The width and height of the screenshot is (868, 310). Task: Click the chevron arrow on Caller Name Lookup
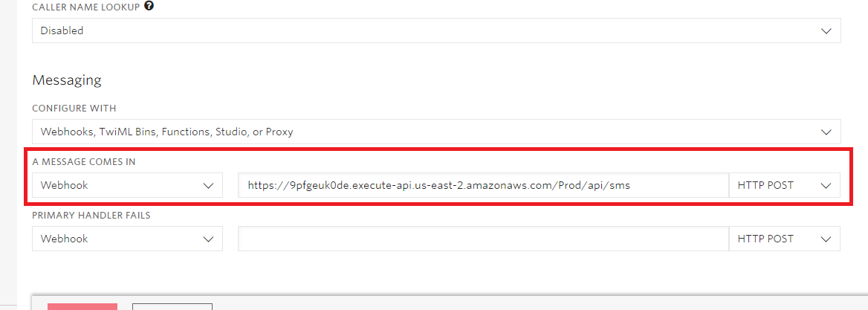pyautogui.click(x=826, y=30)
